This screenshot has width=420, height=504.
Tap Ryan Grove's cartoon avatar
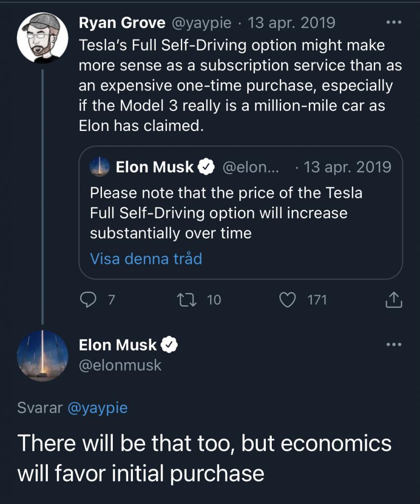pos(42,37)
